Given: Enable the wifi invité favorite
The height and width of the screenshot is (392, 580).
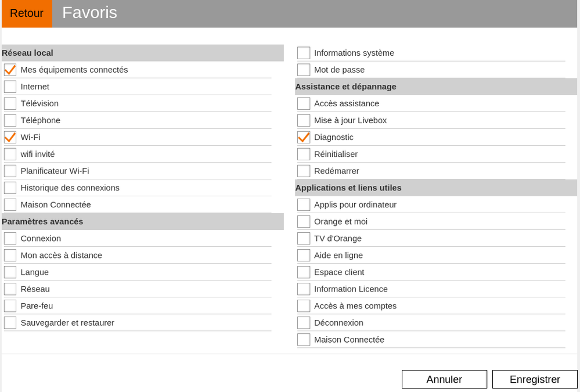Looking at the screenshot, I should [x=10, y=154].
